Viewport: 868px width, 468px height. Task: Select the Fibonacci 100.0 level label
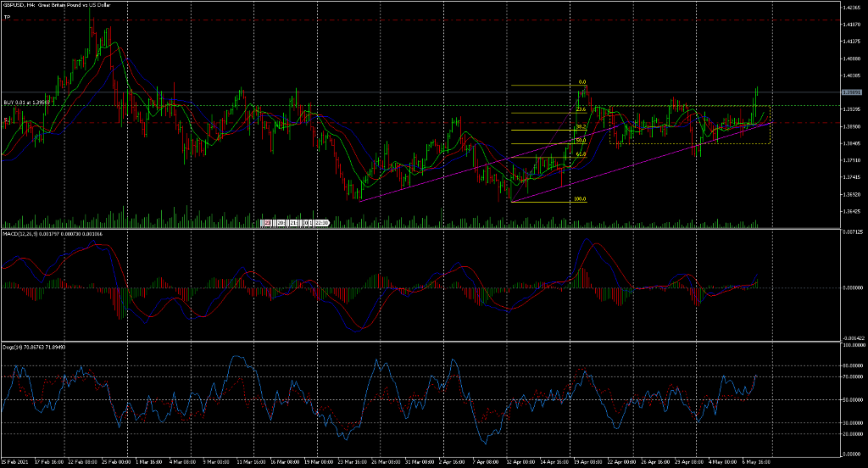580,199
